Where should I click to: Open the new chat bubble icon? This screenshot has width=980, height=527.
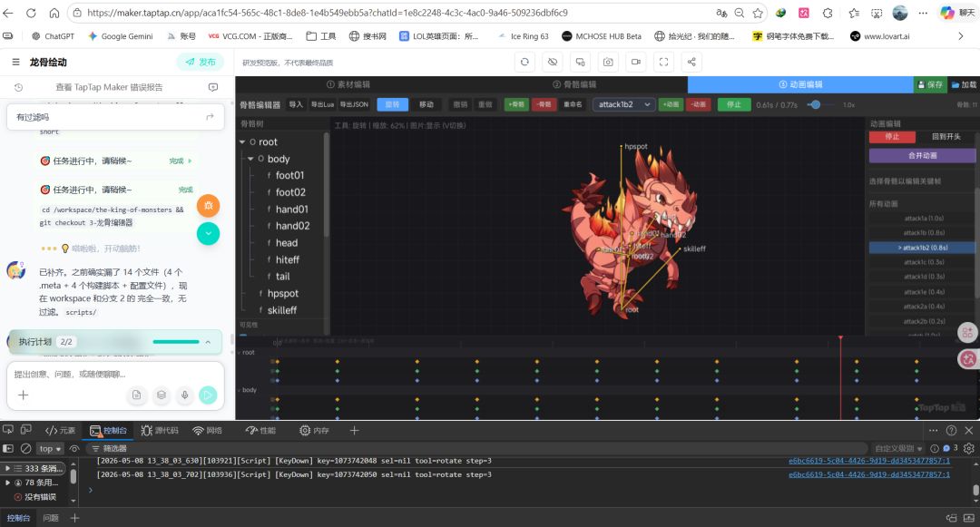pos(213,87)
